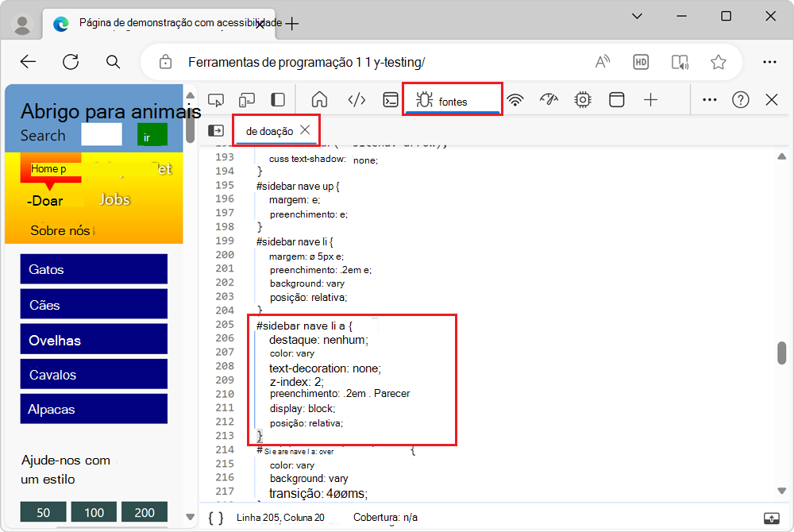This screenshot has width=794, height=532.
Task: Open the Cavalos sidebar link
Action: 94,374
